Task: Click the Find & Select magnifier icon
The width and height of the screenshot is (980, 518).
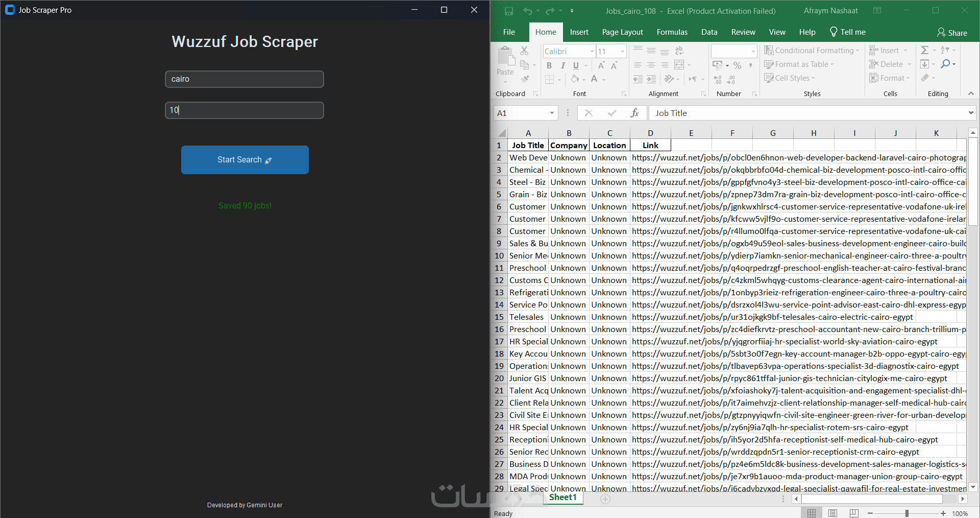Action: pyautogui.click(x=945, y=64)
